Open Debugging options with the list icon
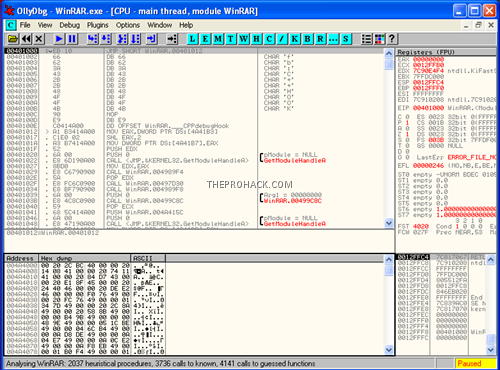The height and width of the screenshot is (370, 500). pos(367,39)
